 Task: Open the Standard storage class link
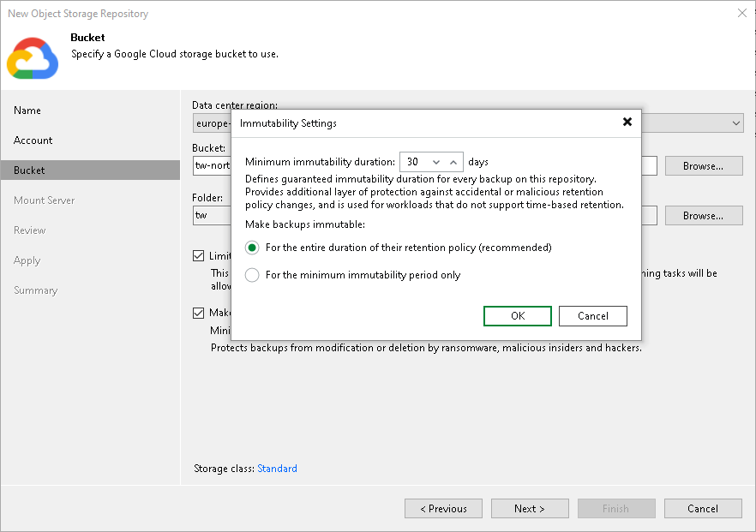click(x=277, y=469)
